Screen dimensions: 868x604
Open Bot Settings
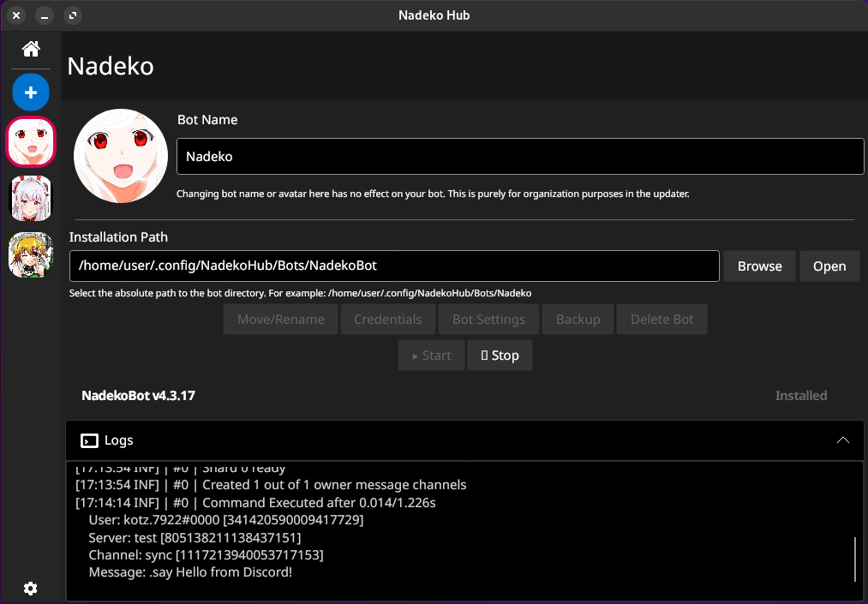488,319
